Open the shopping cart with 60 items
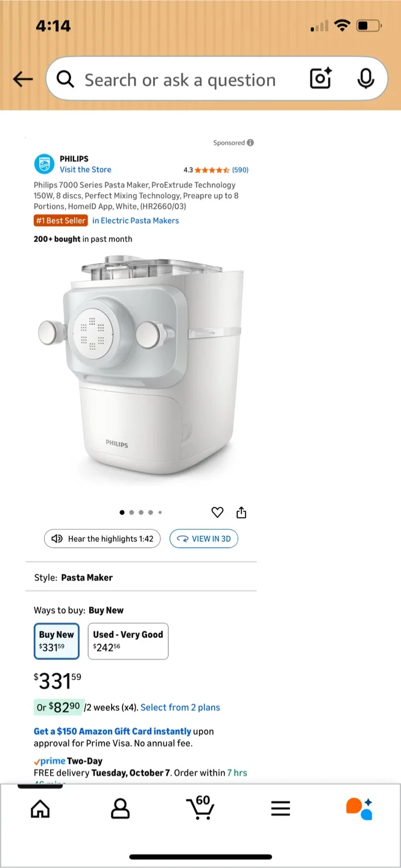Screen dimensions: 401x868 pyautogui.click(x=200, y=808)
